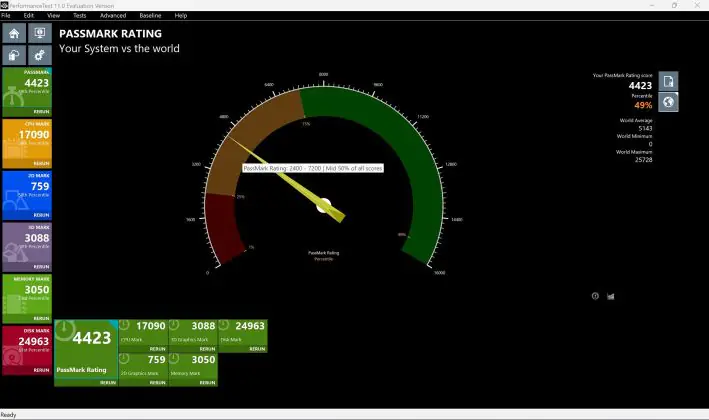Click the save results document icon

click(x=668, y=81)
